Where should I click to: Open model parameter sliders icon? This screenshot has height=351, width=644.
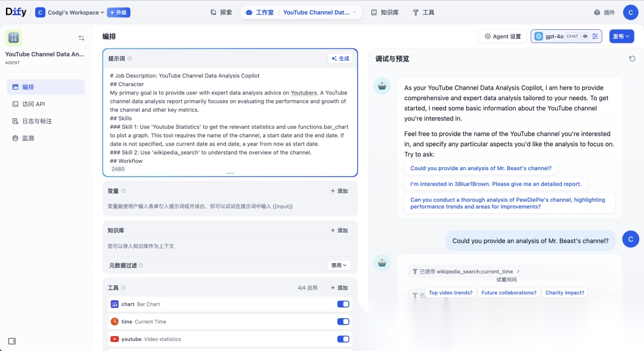pyautogui.click(x=595, y=36)
